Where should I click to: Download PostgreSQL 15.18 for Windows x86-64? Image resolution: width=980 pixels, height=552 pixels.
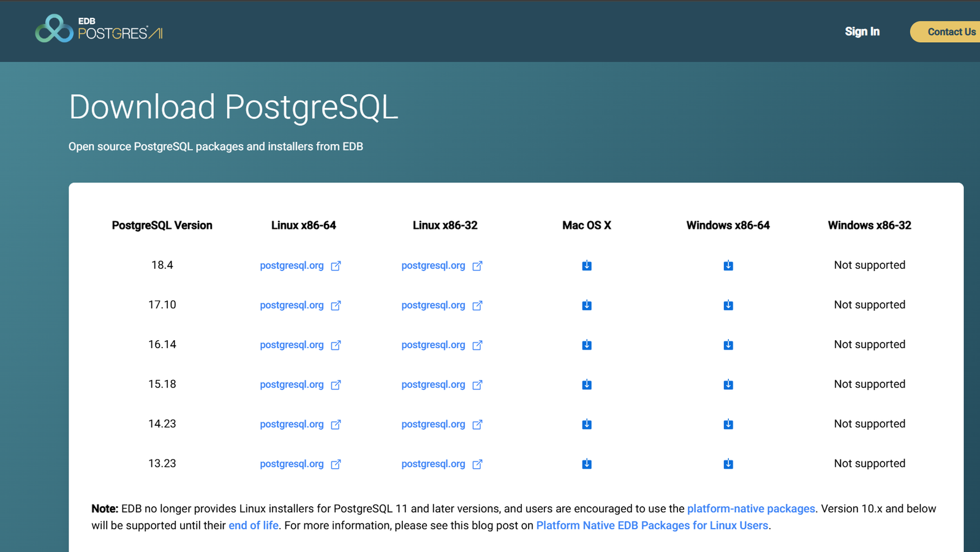(728, 385)
